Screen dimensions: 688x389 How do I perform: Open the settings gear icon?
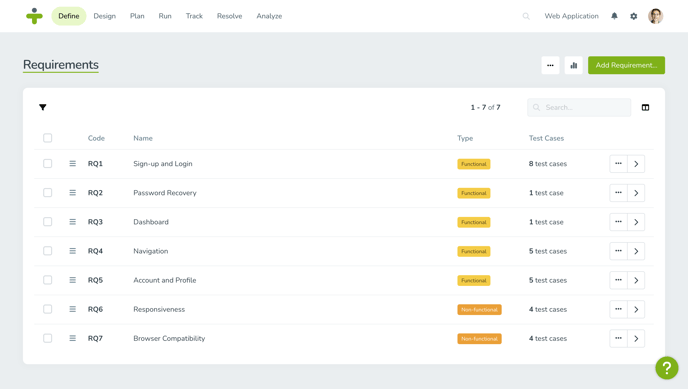(634, 16)
